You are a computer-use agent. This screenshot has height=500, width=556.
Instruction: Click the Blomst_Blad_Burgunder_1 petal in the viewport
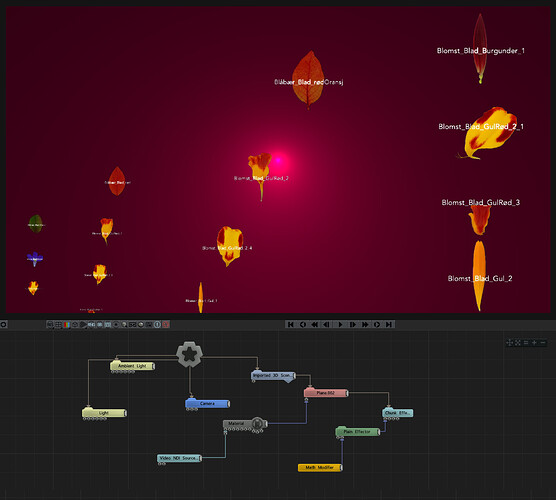(480, 48)
